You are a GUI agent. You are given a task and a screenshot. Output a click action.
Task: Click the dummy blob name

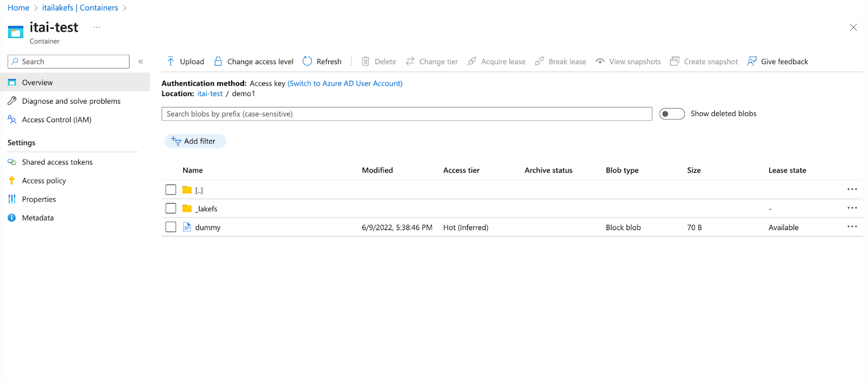click(208, 228)
